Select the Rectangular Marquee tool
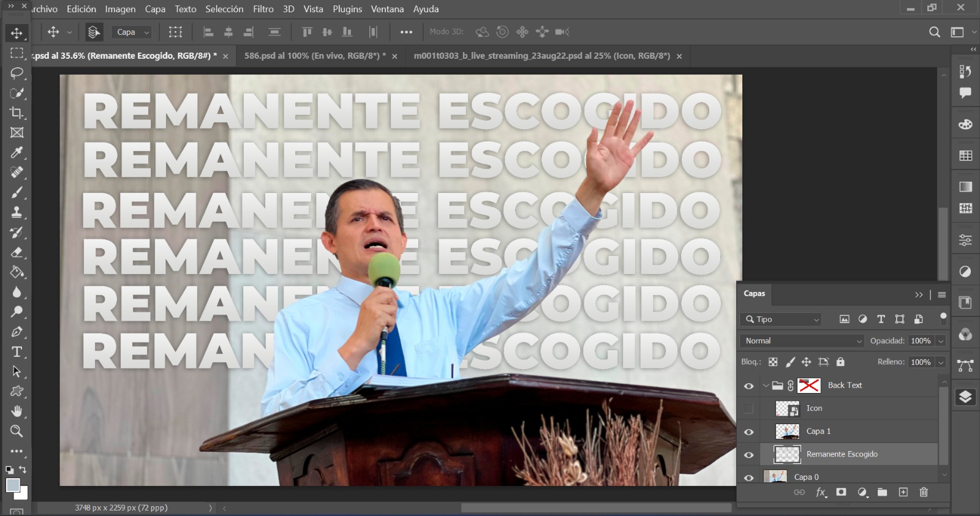The image size is (980, 516). point(17,53)
